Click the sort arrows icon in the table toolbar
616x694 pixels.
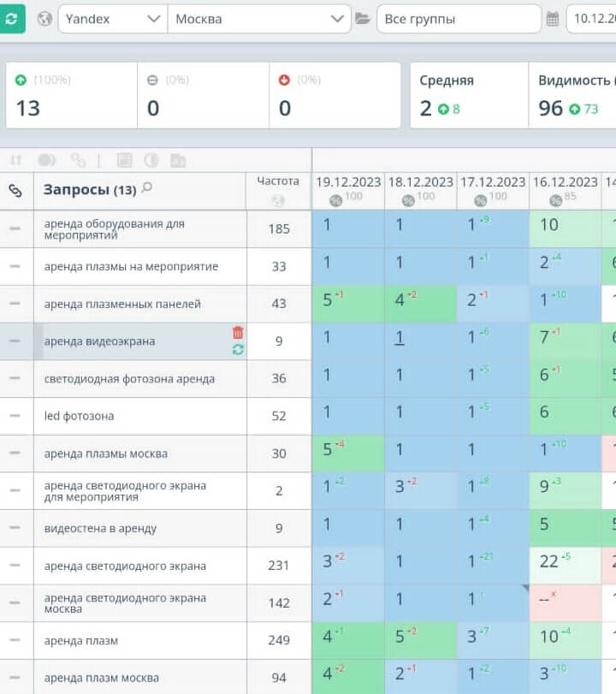pos(15,160)
